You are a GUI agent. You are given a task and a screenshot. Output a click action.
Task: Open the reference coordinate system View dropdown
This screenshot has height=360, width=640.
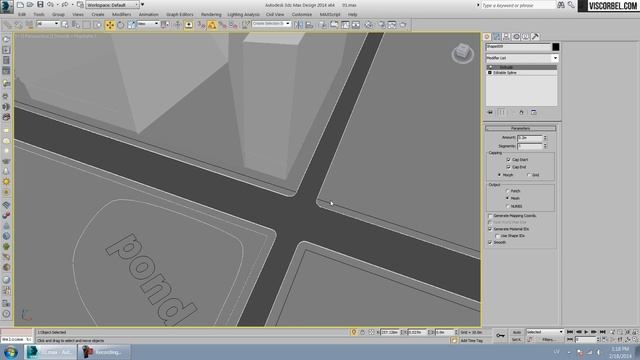[x=148, y=24]
